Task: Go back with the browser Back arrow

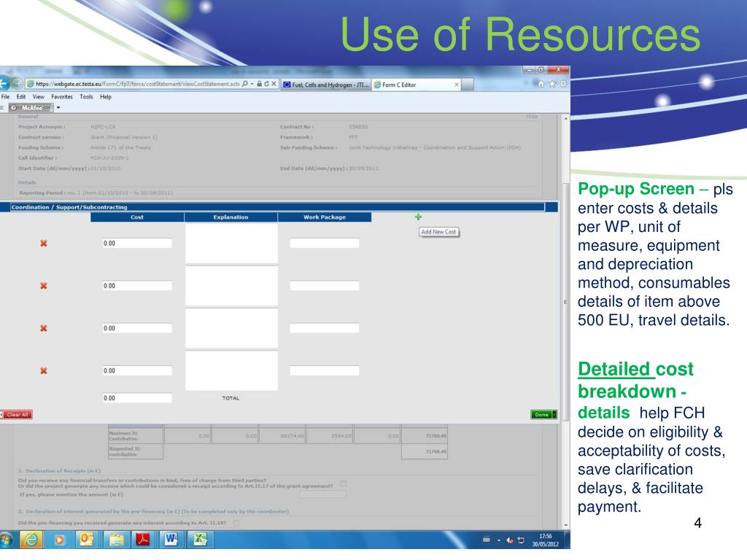Action: pyautogui.click(x=4, y=84)
